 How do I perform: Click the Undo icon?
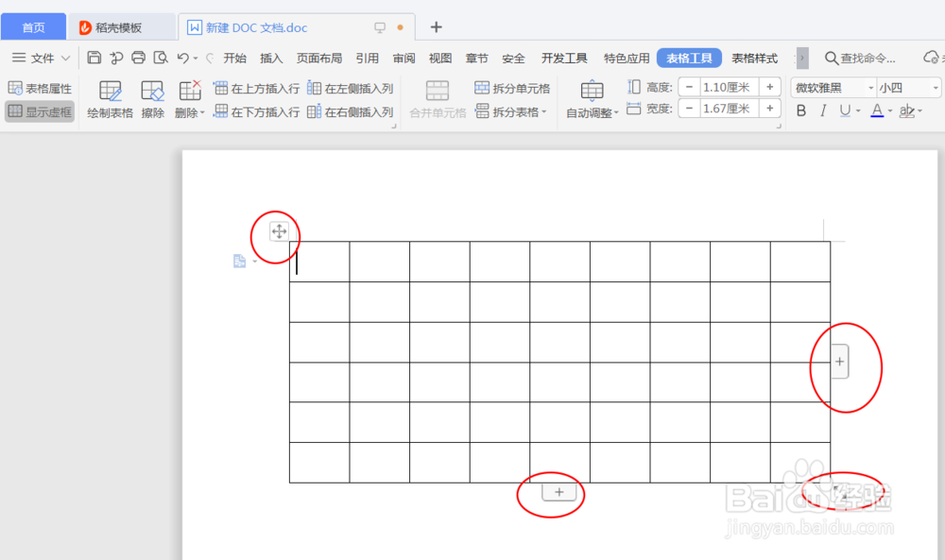point(181,57)
